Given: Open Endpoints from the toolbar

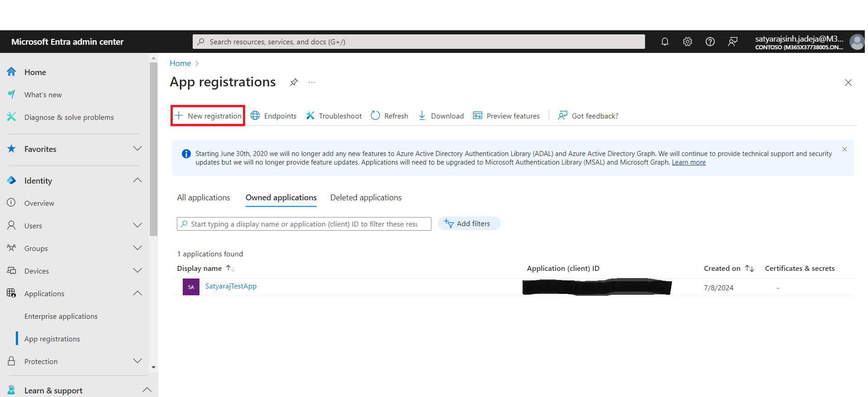Looking at the screenshot, I should click(274, 116).
